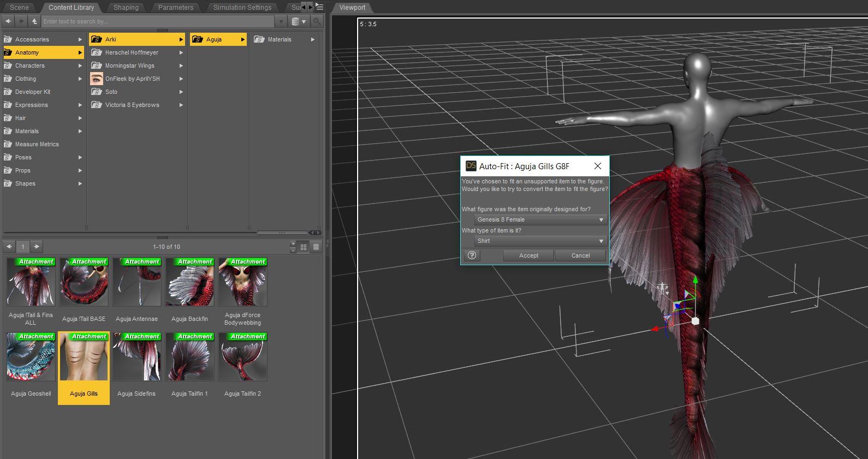Cancel the Auto-Fit dialog

point(580,255)
